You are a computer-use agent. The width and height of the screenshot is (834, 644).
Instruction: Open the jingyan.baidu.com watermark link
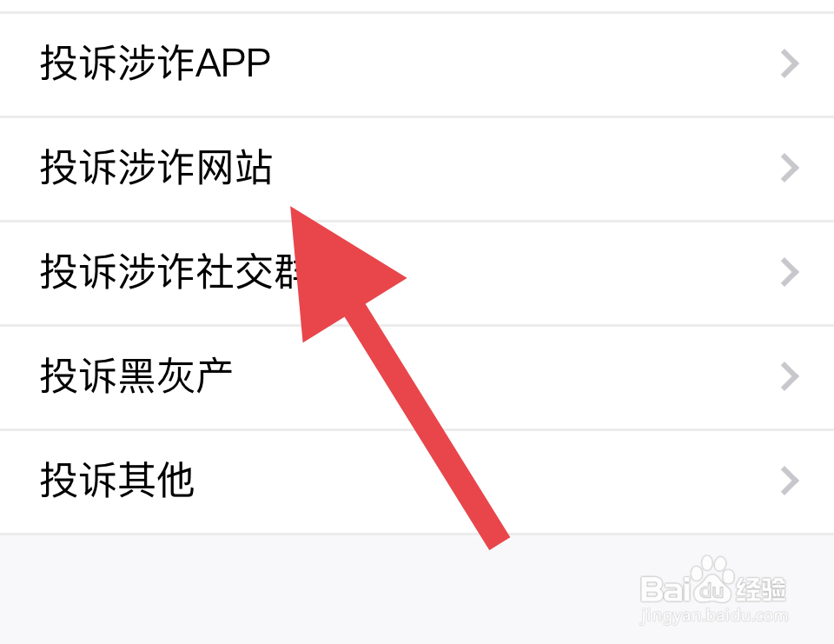pos(713,616)
